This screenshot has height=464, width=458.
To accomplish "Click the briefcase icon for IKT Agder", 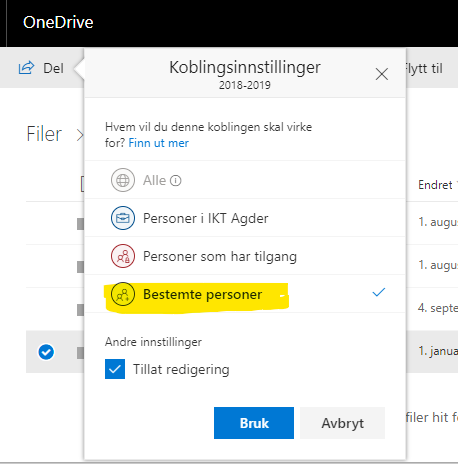I will pyautogui.click(x=123, y=218).
